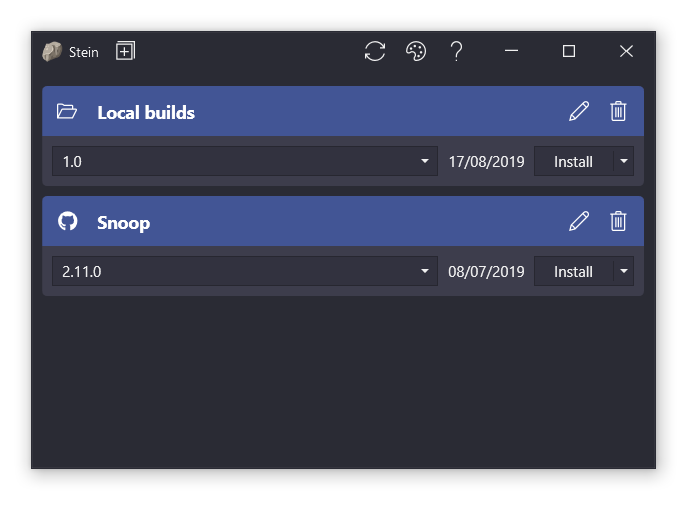Click the date 08/07/2019
The image size is (695, 506).
(486, 272)
